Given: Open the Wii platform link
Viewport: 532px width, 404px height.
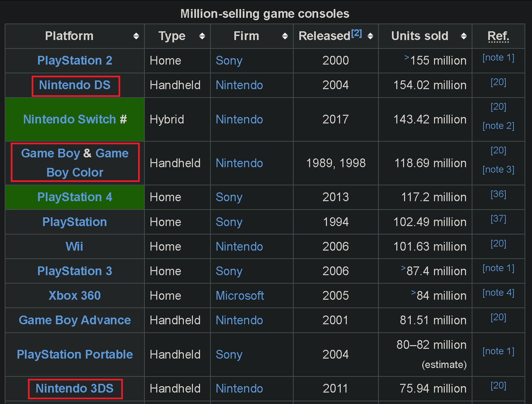Looking at the screenshot, I should point(74,247).
